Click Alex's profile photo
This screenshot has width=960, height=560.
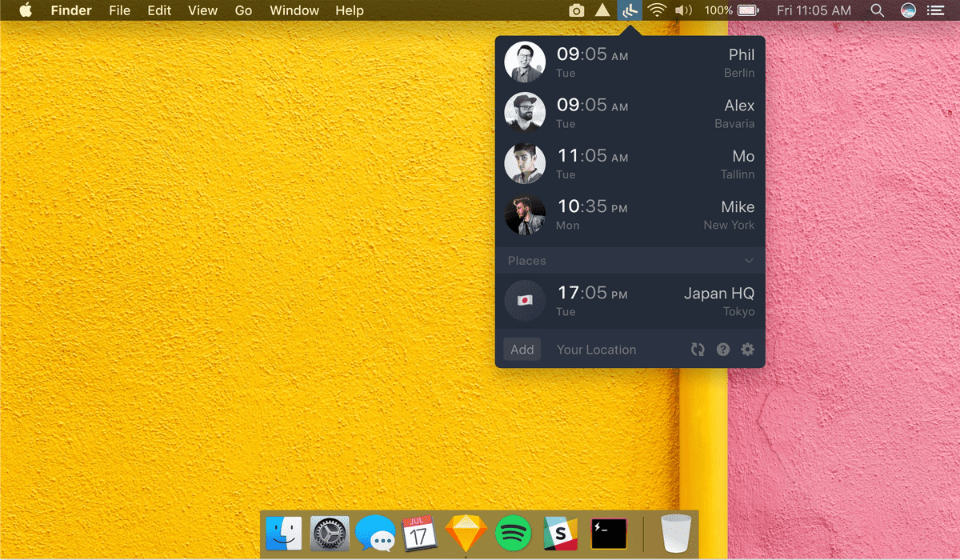coord(525,112)
